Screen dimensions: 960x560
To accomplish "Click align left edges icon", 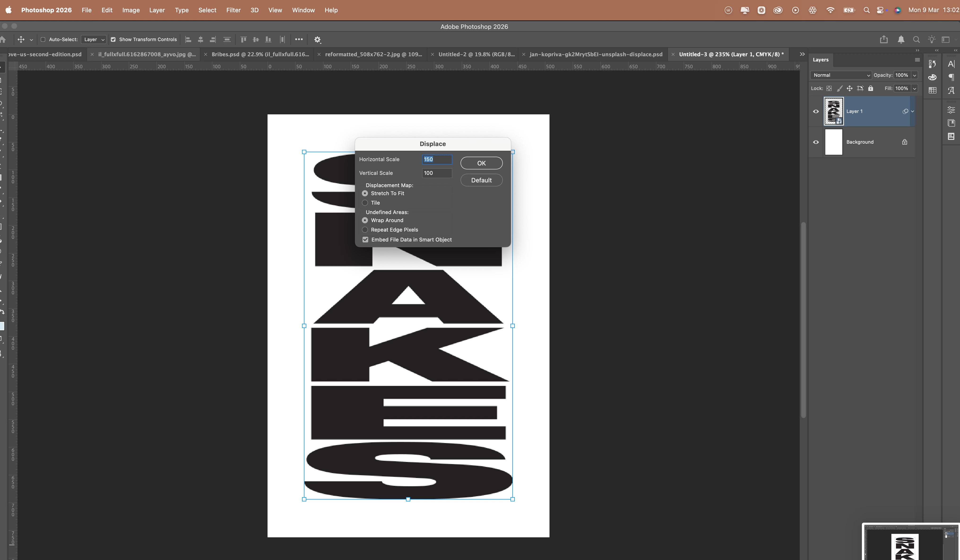I will tap(188, 40).
